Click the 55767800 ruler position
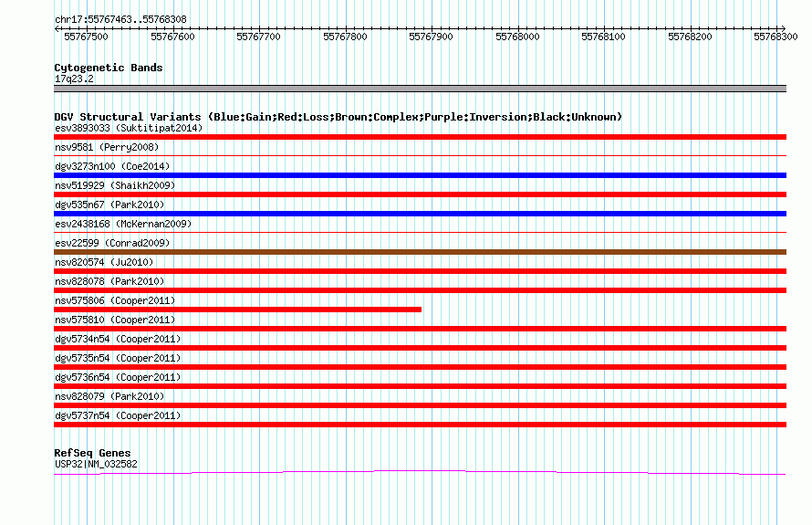The image size is (812, 525). click(x=345, y=37)
